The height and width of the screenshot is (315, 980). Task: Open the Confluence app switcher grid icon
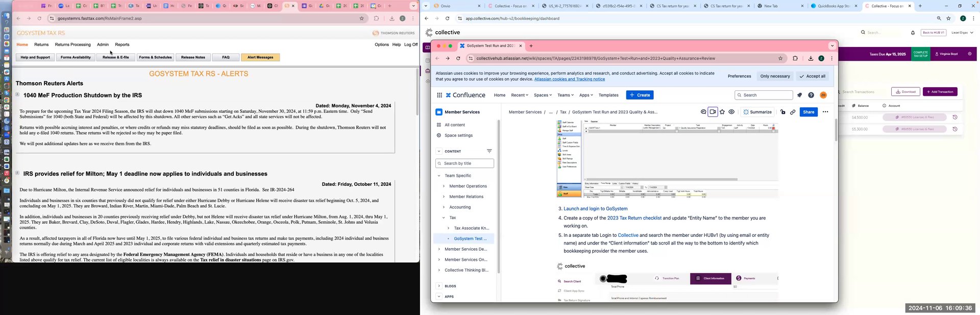439,95
